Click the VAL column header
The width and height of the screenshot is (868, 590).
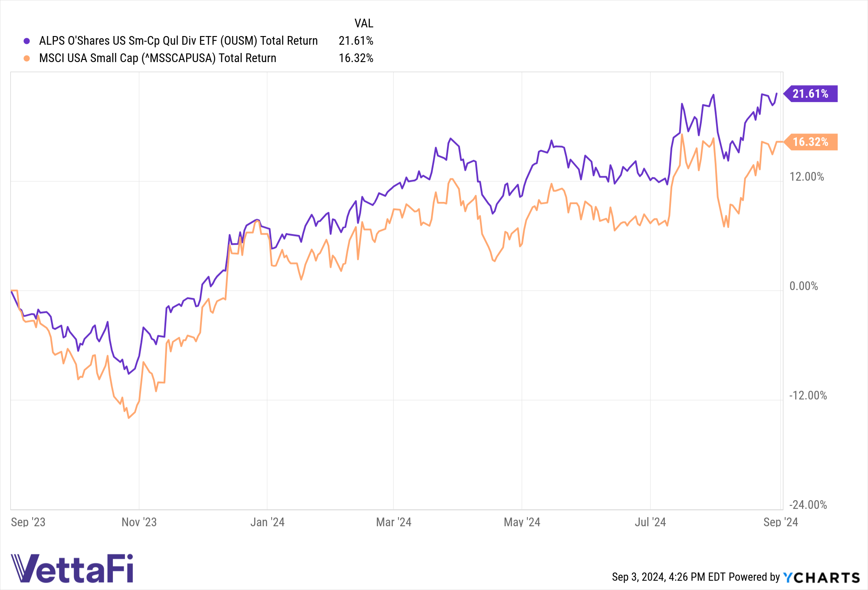point(364,23)
